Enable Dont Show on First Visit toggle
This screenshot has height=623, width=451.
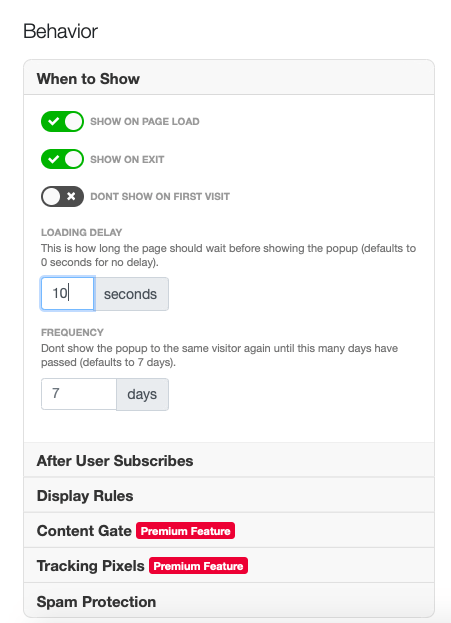tap(62, 197)
